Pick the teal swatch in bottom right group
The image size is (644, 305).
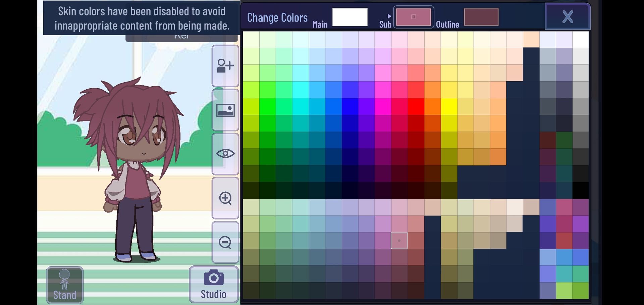tap(564, 274)
